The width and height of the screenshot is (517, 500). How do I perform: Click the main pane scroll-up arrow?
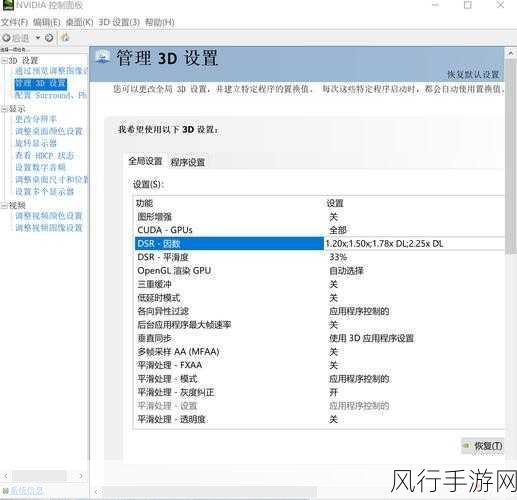511,53
